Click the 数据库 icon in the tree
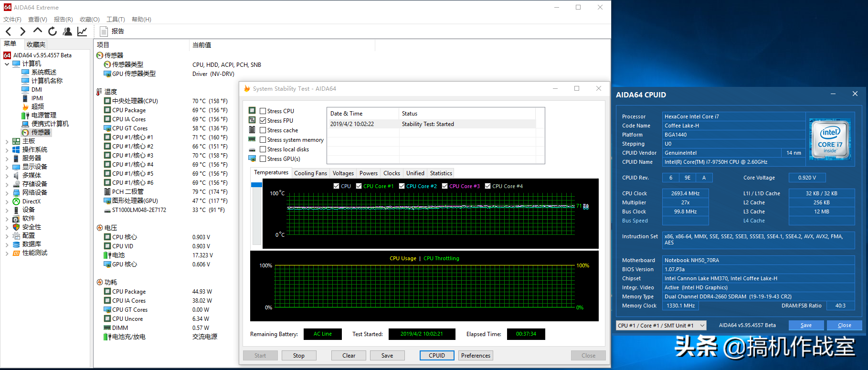The image size is (868, 370). pos(16,244)
